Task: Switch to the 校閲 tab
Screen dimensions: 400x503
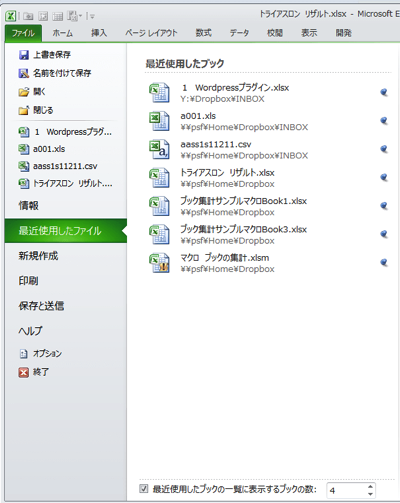Action: (275, 33)
